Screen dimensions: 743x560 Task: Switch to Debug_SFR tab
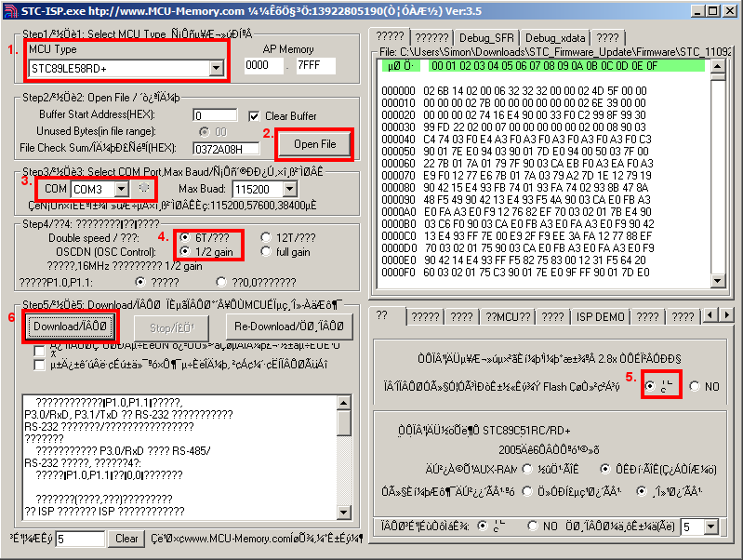[x=486, y=38]
